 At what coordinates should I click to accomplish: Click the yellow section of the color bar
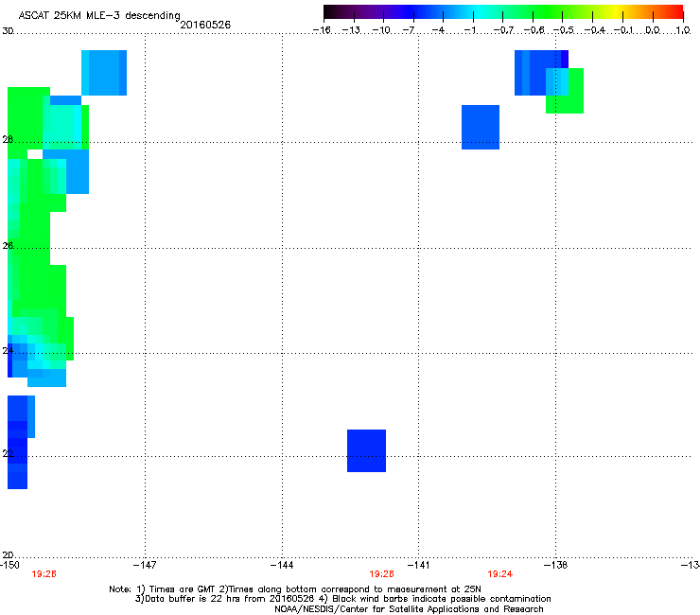click(x=617, y=12)
